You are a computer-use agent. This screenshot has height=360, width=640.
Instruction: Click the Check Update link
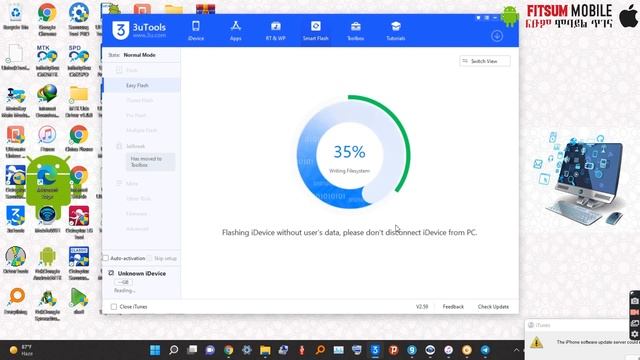(x=493, y=307)
